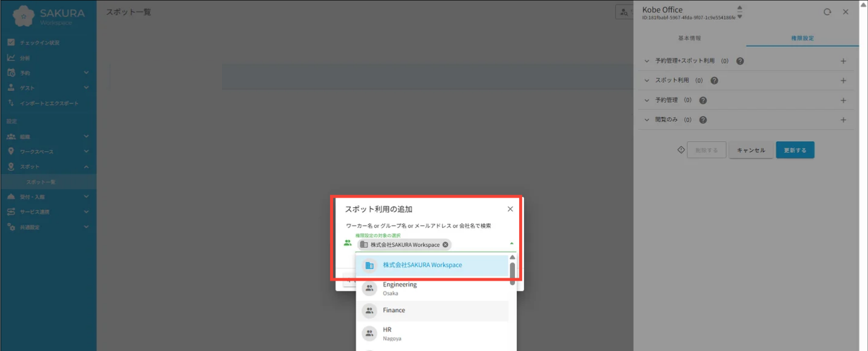The height and width of the screenshot is (351, 868).
Task: Expand the 受付・入館 sidebar chevron
Action: tap(86, 197)
